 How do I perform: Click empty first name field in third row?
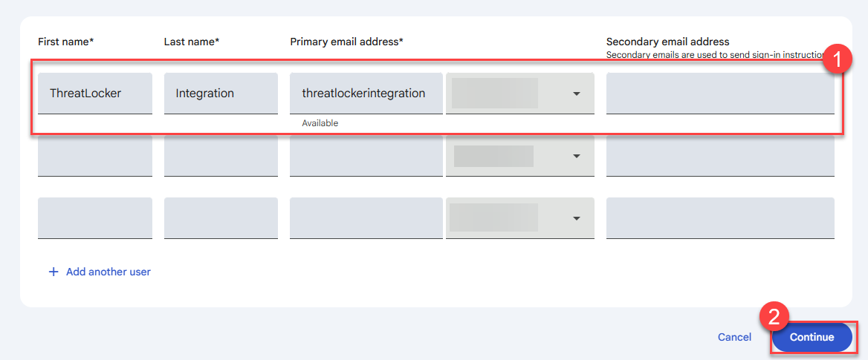[x=95, y=218]
